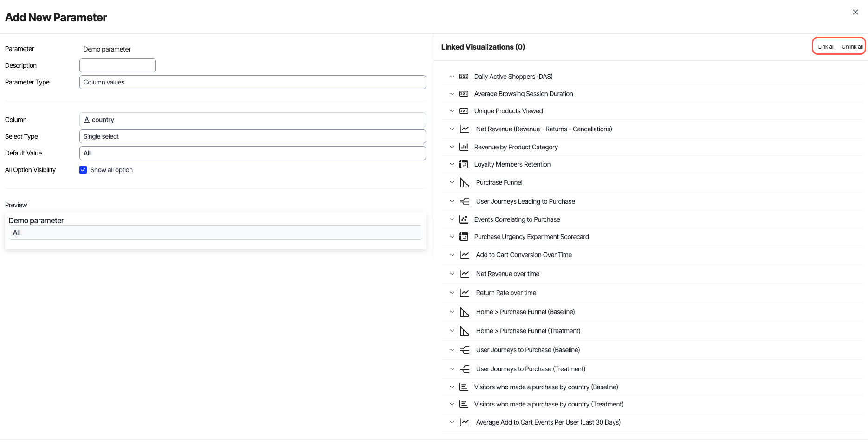Click the line chart icon for Net Revenue

pos(464,129)
